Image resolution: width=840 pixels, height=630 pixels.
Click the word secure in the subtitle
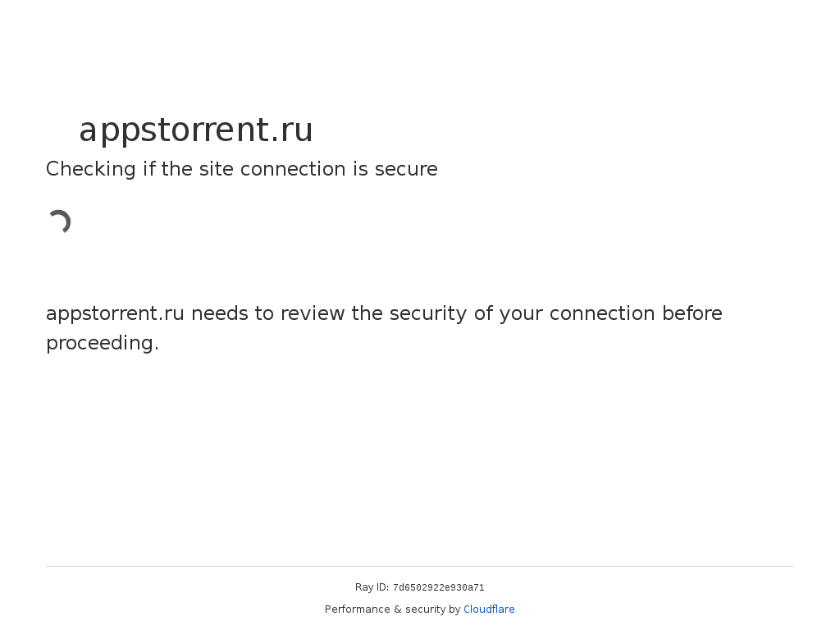[x=406, y=169]
